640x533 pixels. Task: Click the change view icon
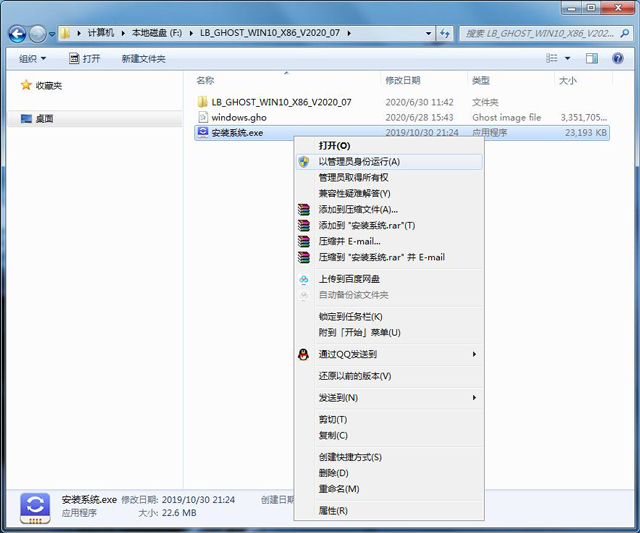(551, 58)
